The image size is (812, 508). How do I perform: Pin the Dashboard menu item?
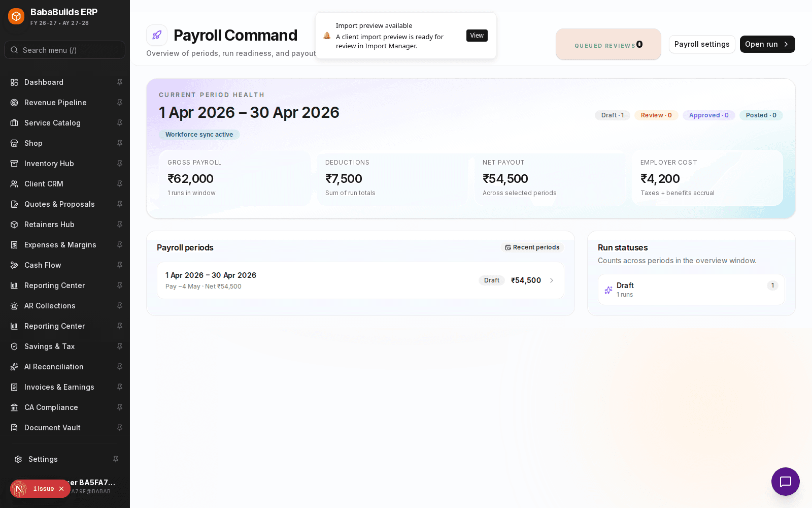[x=120, y=82]
